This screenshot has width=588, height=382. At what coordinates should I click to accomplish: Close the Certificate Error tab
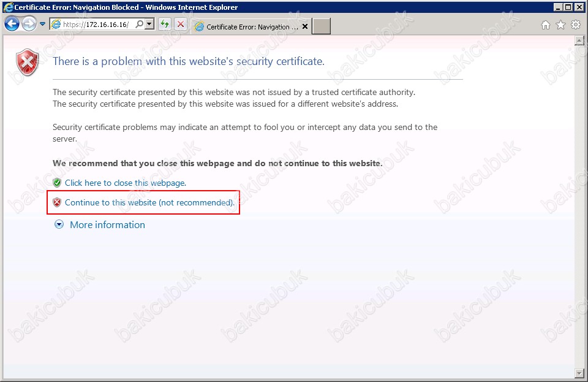pos(305,26)
